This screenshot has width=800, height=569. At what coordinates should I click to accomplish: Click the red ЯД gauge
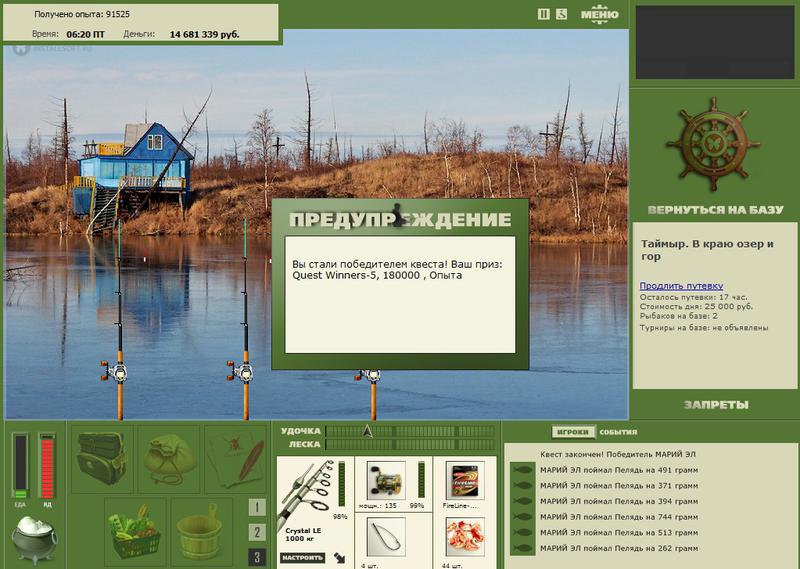point(47,466)
